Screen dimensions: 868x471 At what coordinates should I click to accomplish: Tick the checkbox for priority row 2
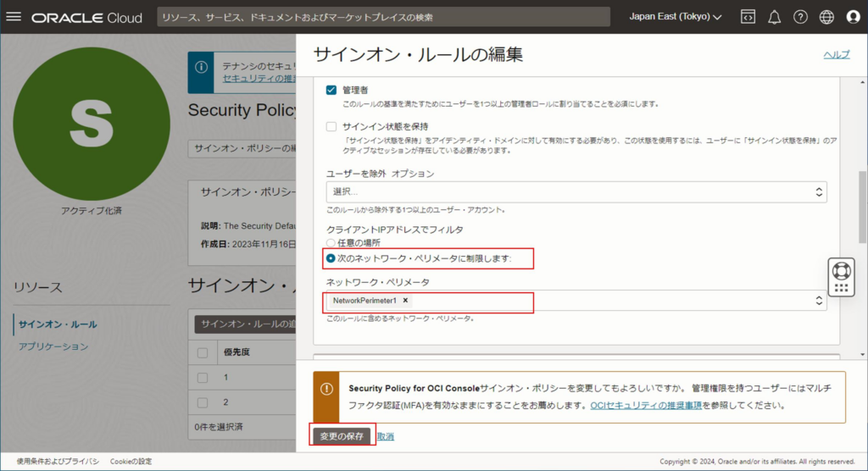click(x=203, y=402)
